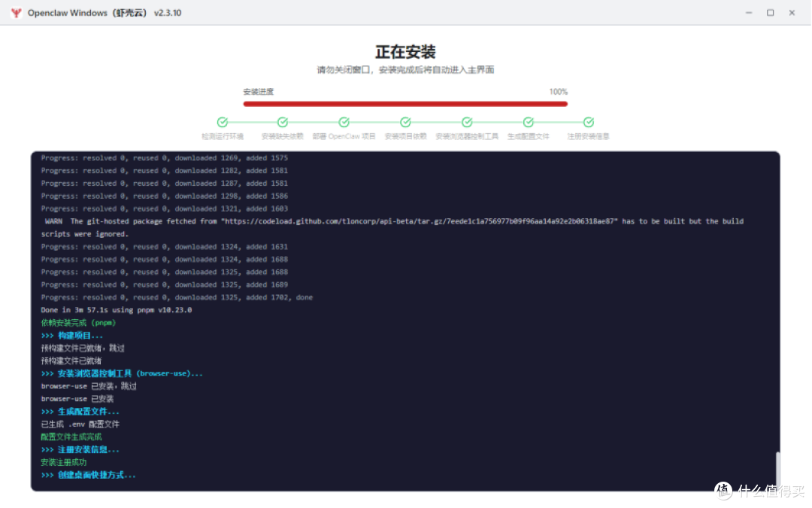Click the checkmark icon for 检测运行环境 step

coord(222,123)
